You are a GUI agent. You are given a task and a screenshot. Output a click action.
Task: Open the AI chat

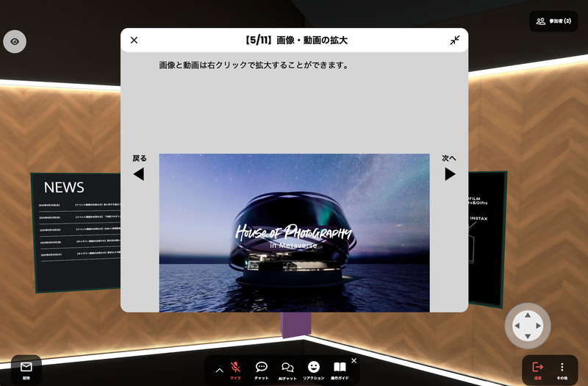(287, 371)
